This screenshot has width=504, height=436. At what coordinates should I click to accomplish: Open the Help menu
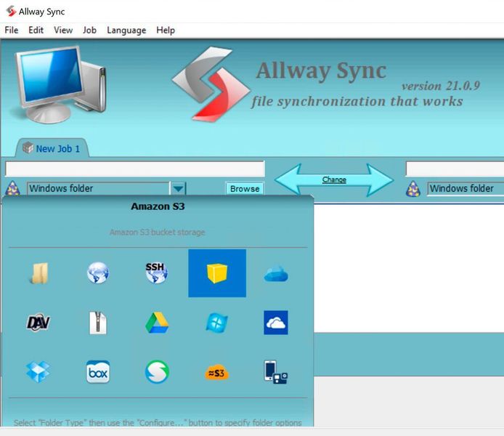pyautogui.click(x=166, y=31)
